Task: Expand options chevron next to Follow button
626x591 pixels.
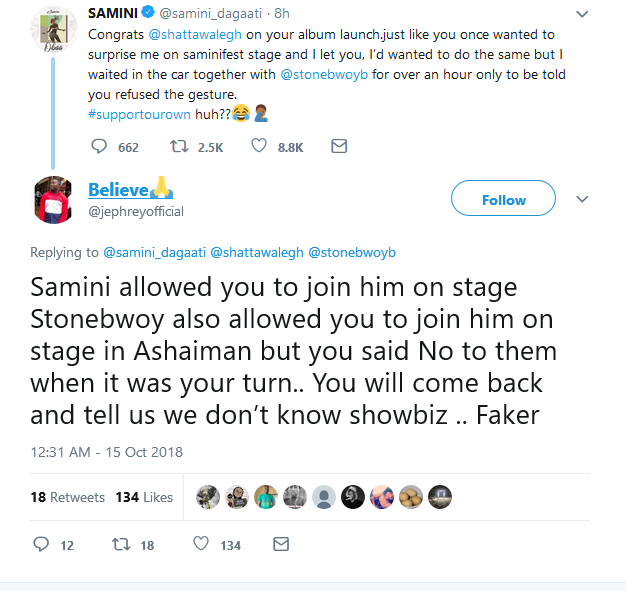Action: 583,199
